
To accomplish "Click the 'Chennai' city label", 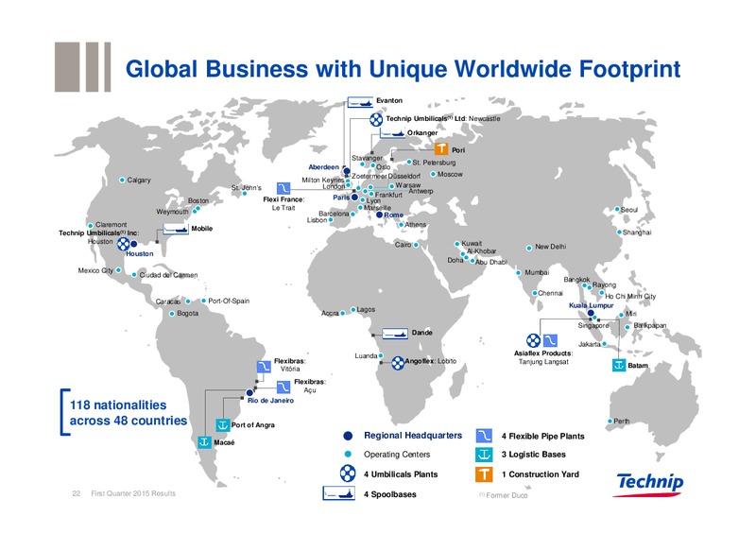I will [550, 293].
